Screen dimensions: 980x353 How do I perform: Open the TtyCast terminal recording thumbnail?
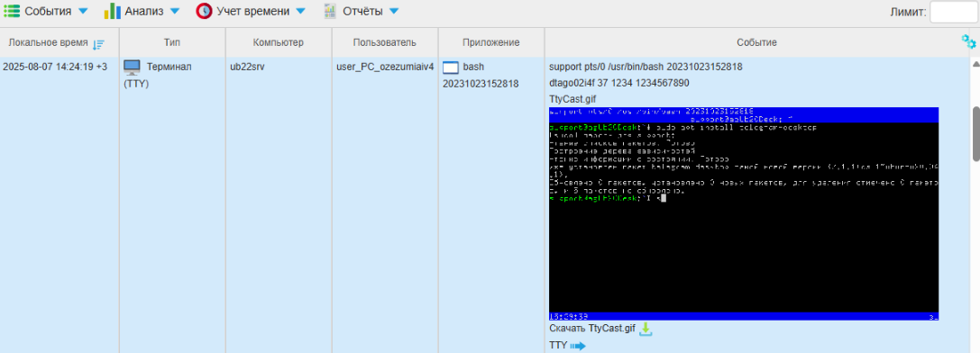click(744, 213)
